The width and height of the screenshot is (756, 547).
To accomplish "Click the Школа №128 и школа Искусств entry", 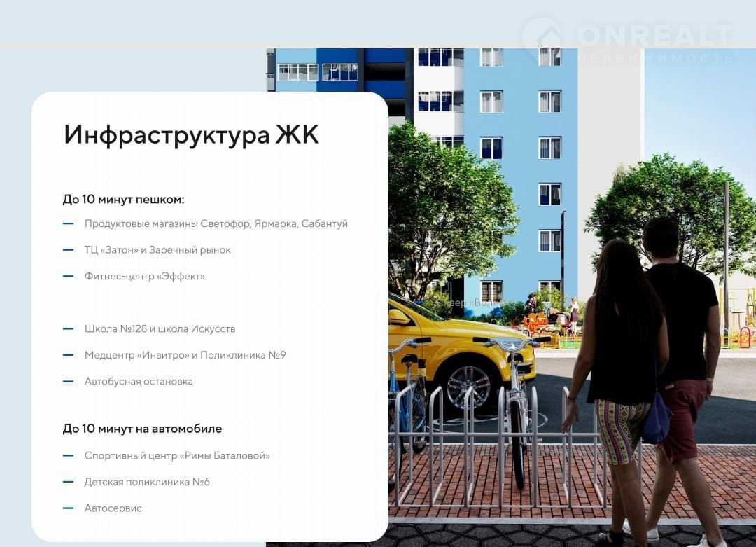I will pyautogui.click(x=160, y=328).
